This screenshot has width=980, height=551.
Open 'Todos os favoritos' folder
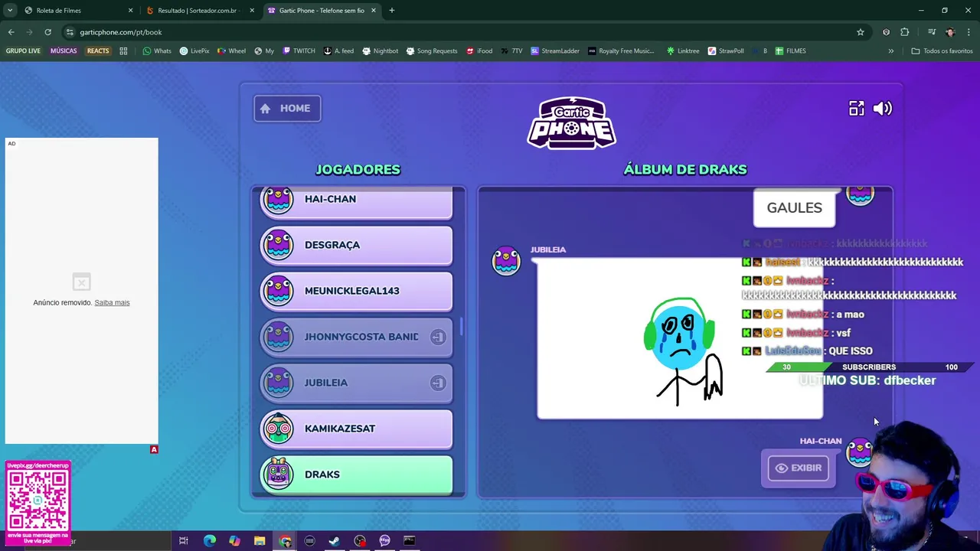(x=942, y=51)
